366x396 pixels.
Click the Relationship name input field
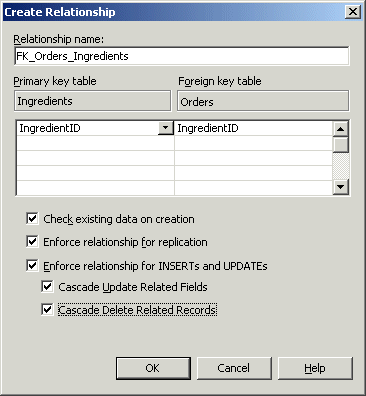[x=182, y=56]
